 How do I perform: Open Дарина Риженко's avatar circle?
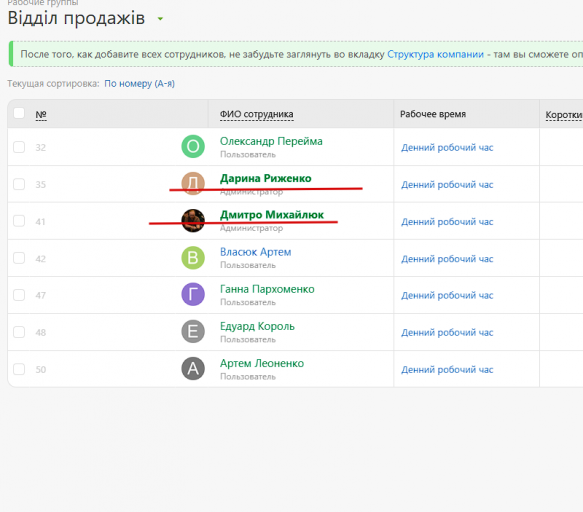[193, 183]
